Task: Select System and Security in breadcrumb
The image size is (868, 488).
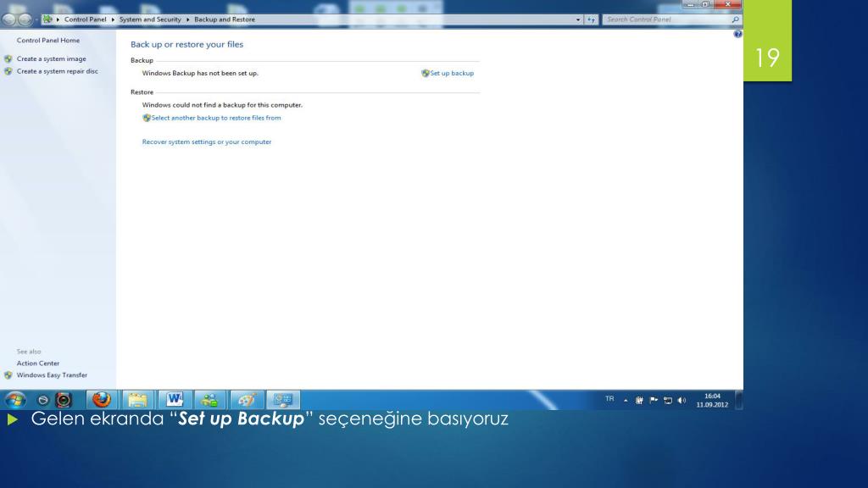Action: click(150, 19)
